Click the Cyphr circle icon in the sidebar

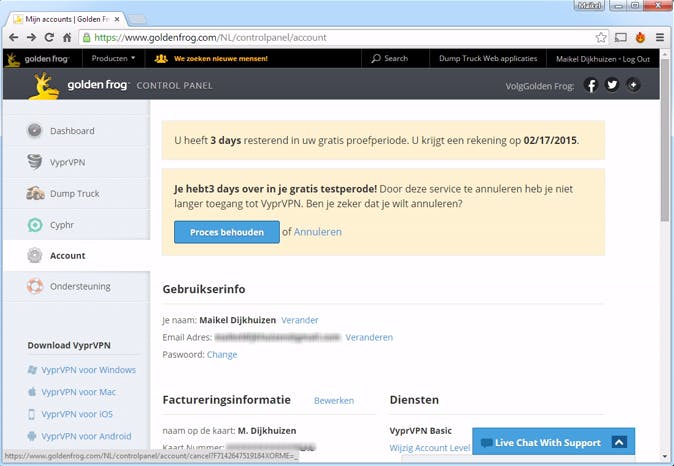35,224
